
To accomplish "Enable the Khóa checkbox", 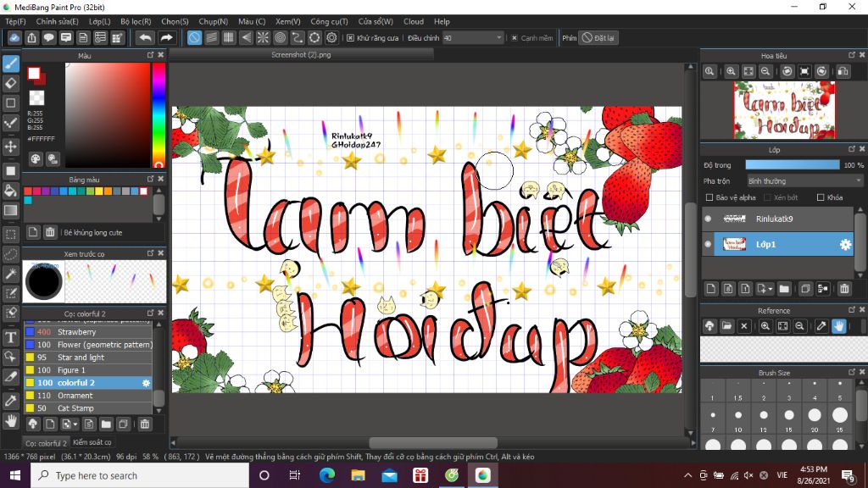I will click(821, 197).
